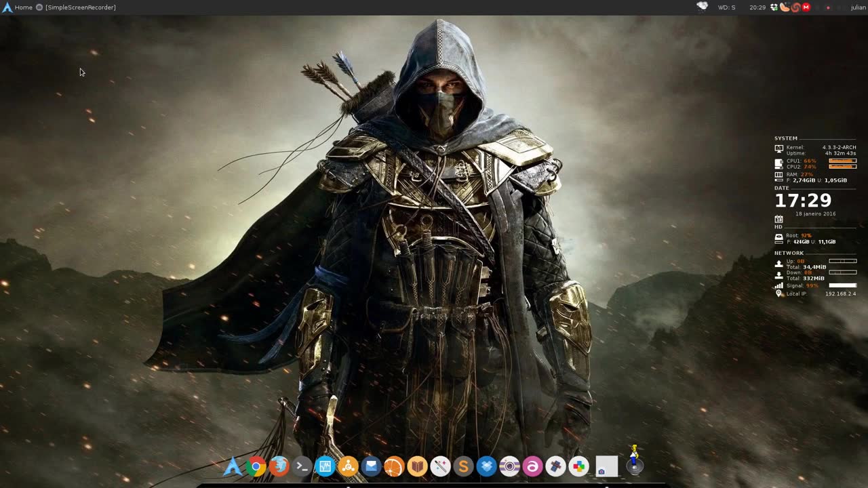This screenshot has width=868, height=488.
Task: Open the julian user menu
Action: pos(859,7)
